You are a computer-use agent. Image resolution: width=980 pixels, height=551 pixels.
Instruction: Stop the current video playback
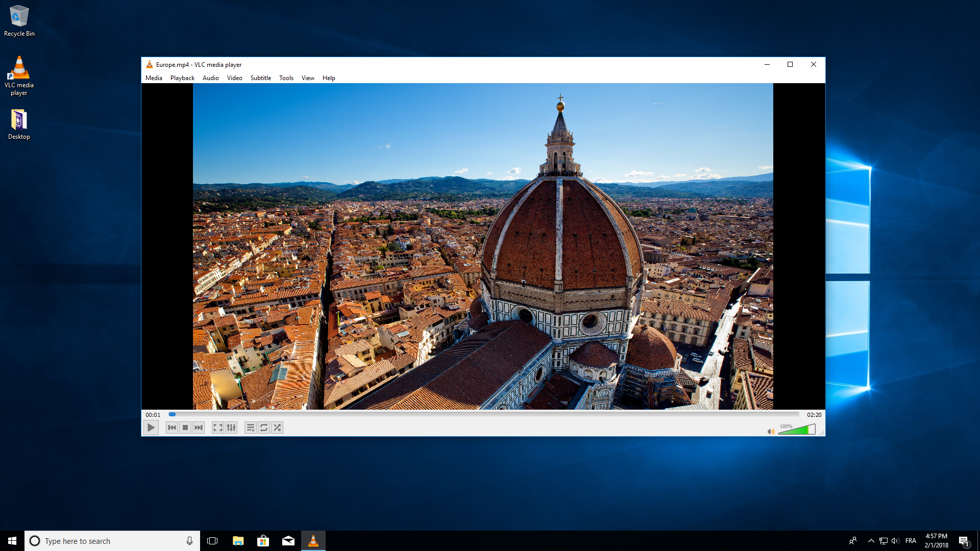185,428
